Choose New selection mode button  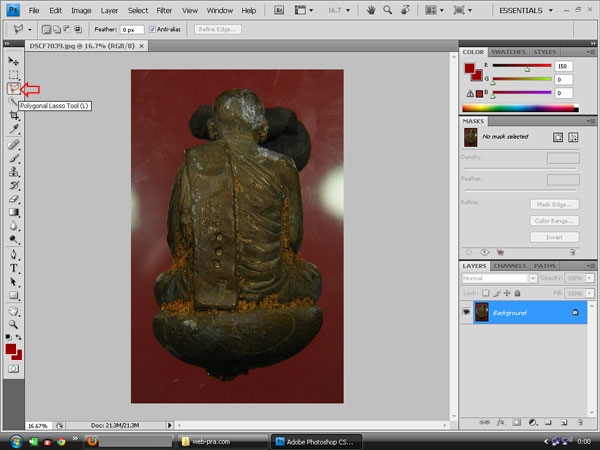pos(46,29)
